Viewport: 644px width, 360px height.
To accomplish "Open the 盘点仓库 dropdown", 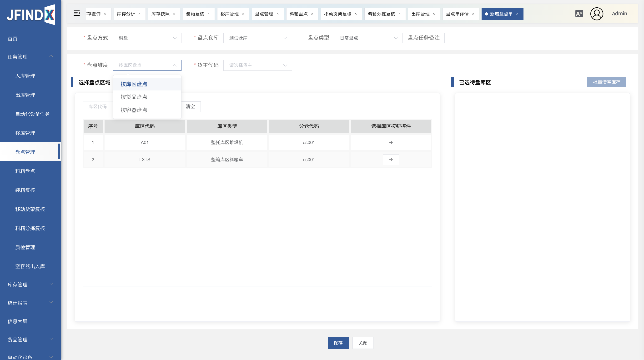I will [x=257, y=38].
